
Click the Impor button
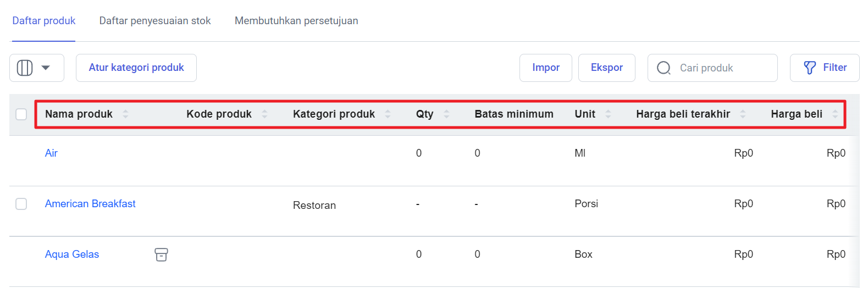(546, 68)
